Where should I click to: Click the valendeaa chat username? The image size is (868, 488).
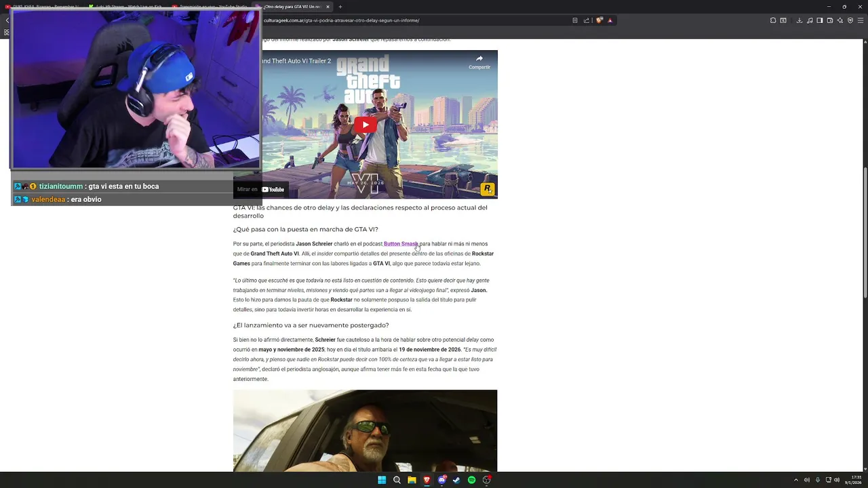coord(48,200)
